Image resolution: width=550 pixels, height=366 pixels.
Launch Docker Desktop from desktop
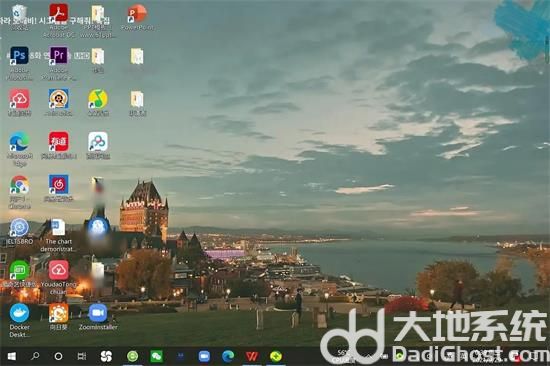[19, 313]
